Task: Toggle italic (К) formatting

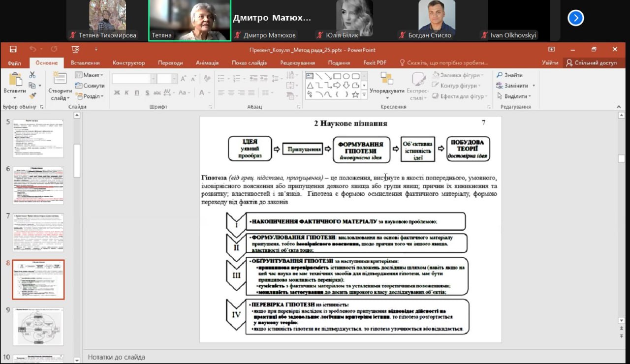Action: click(126, 92)
